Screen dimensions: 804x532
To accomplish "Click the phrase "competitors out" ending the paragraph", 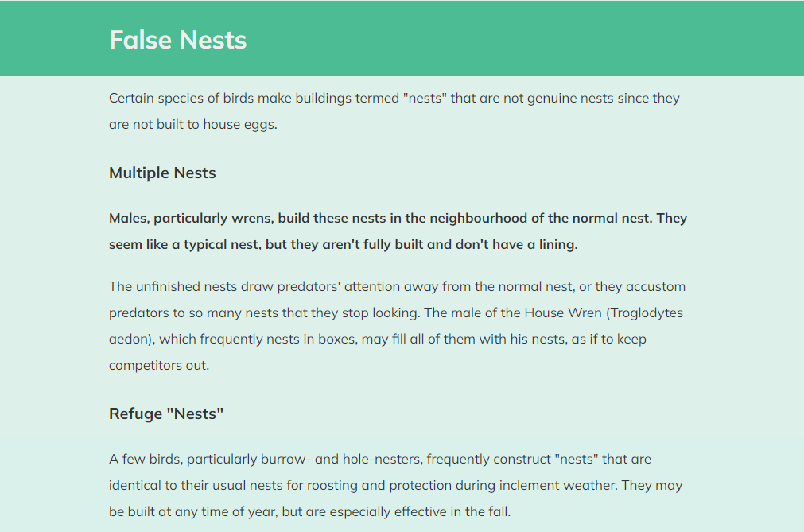I will [158, 366].
